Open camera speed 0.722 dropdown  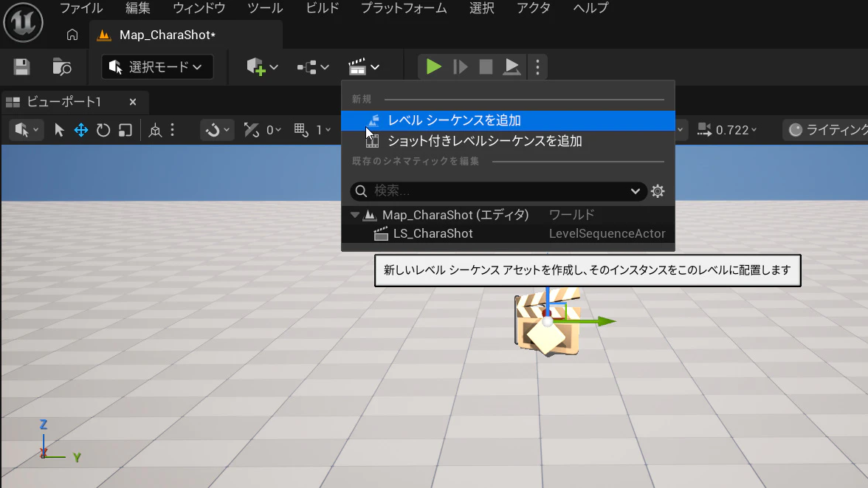coord(727,130)
